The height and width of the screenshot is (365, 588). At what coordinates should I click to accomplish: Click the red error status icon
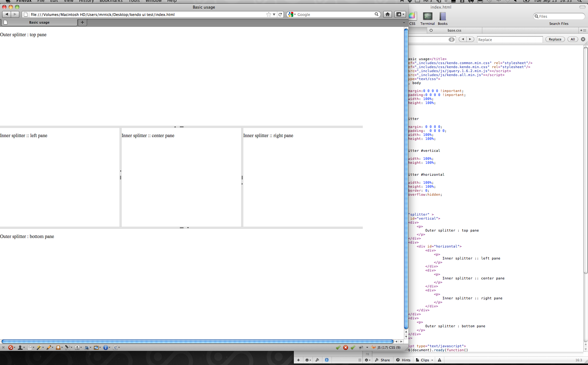[346, 348]
